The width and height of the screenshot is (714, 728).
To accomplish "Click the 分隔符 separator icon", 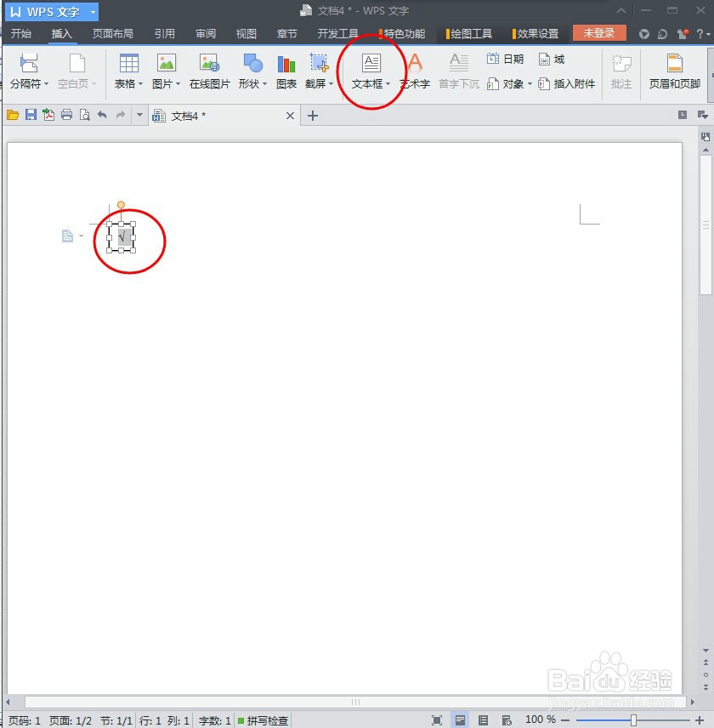I will point(29,63).
